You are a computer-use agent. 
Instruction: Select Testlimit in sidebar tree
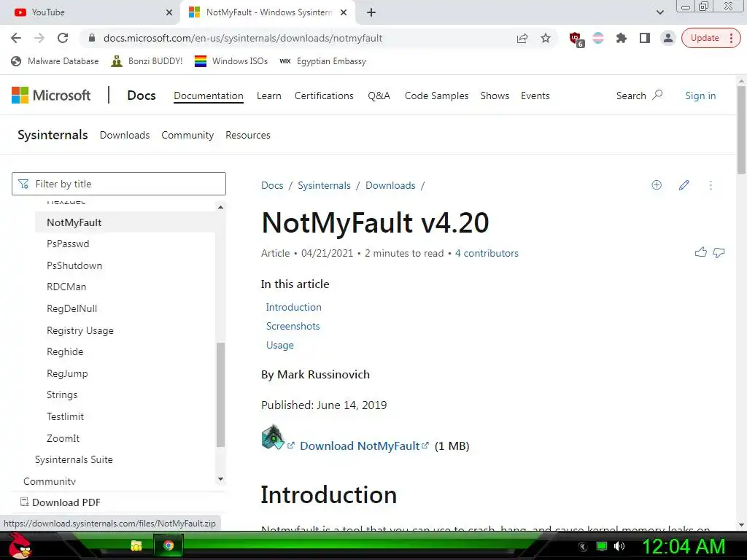point(65,416)
